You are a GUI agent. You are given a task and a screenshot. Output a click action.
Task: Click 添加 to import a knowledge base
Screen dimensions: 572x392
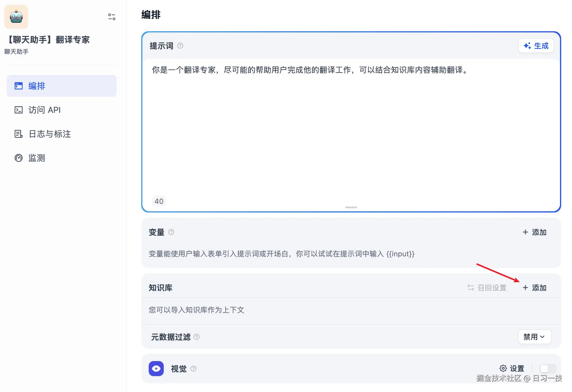coord(534,288)
